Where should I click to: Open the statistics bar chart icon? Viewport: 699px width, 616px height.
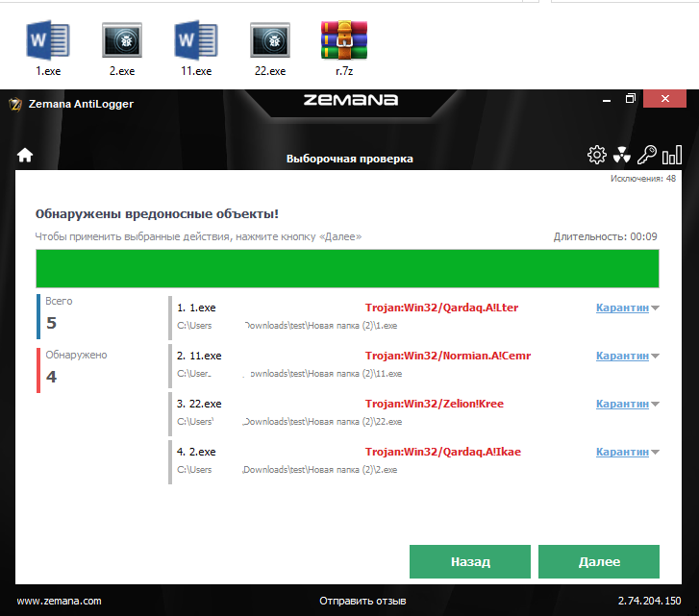672,155
